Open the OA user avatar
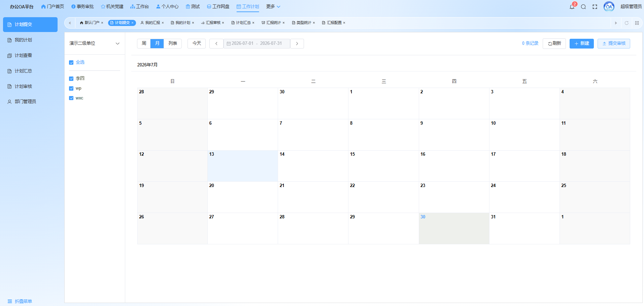Image resolution: width=644 pixels, height=306 pixels. [x=609, y=7]
